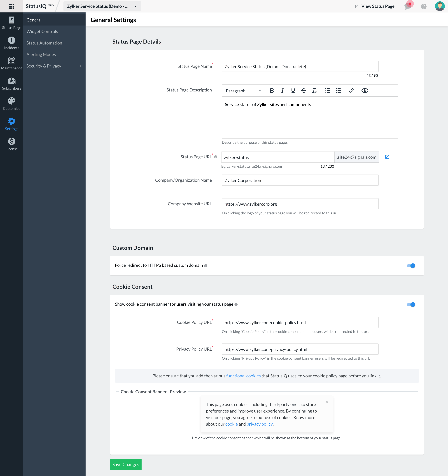The width and height of the screenshot is (448, 476).
Task: Toggle the eye preview icon in description
Action: 365,91
